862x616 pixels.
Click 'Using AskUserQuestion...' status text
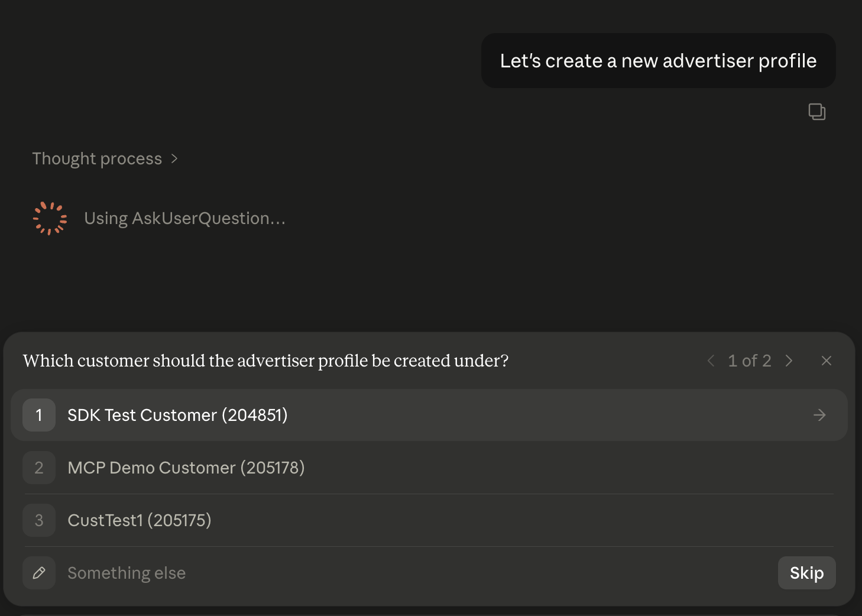coord(184,218)
